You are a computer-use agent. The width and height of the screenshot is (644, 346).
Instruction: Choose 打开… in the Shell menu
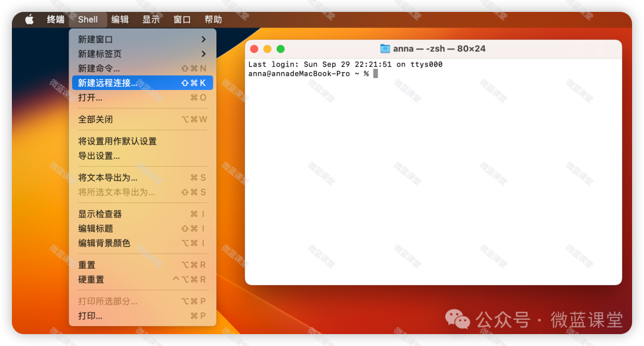pyautogui.click(x=143, y=98)
